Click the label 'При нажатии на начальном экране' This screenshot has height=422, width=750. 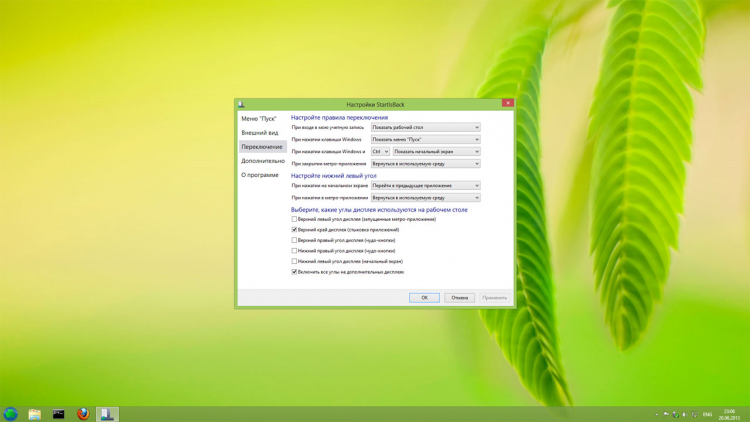(x=330, y=186)
